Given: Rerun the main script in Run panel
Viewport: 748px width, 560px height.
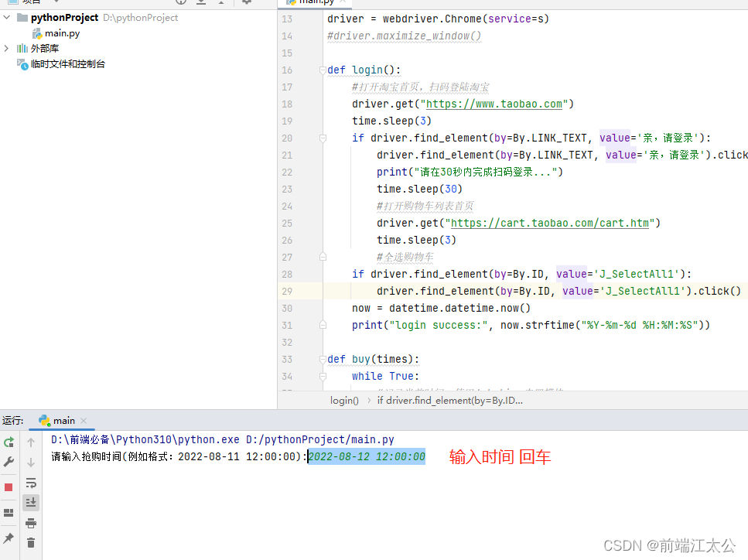Looking at the screenshot, I should click(9, 442).
